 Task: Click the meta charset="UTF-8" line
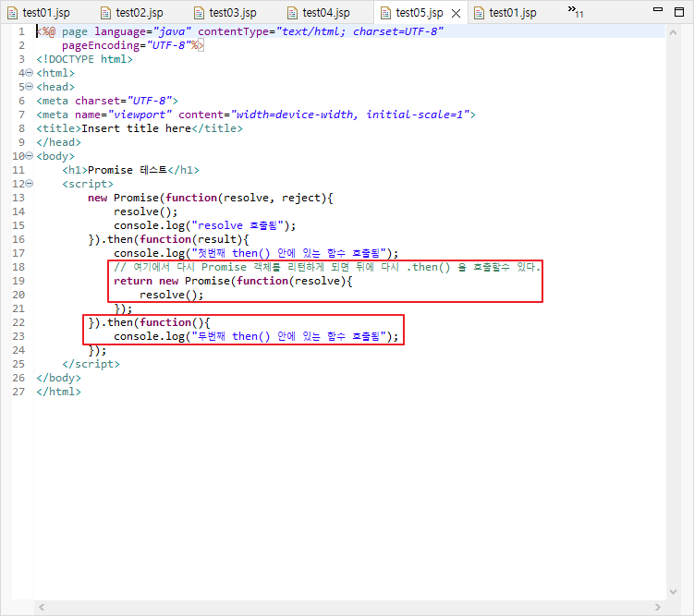[107, 101]
